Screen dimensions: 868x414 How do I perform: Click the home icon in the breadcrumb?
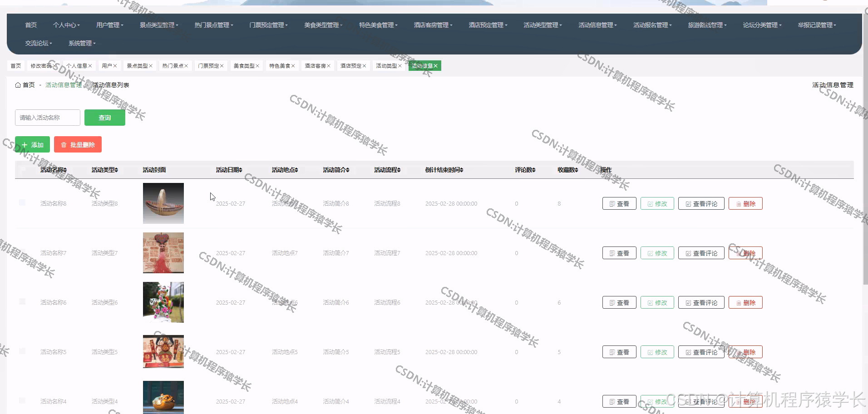(18, 85)
